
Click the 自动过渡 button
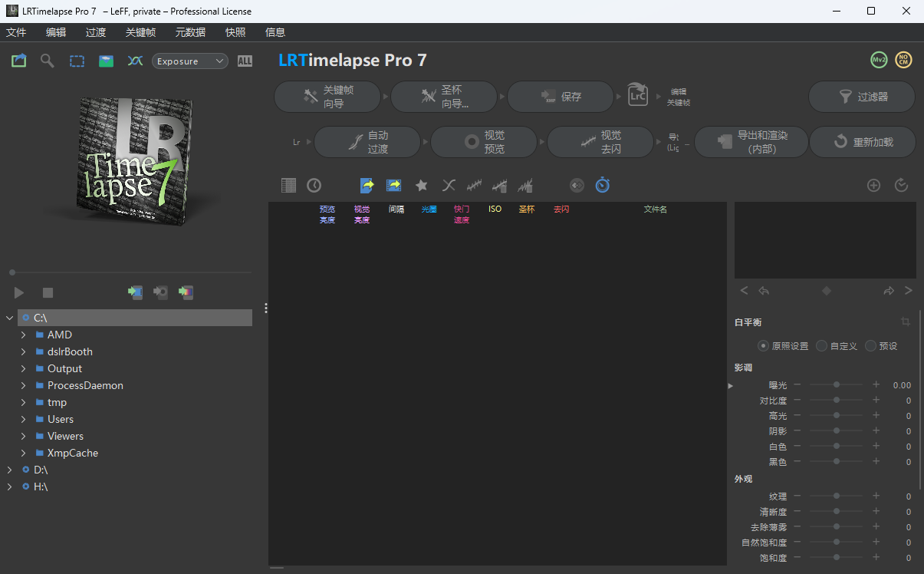tap(367, 142)
